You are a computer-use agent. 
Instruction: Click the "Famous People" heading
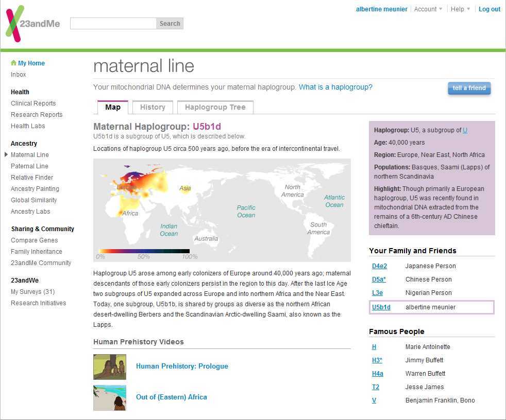pos(397,331)
